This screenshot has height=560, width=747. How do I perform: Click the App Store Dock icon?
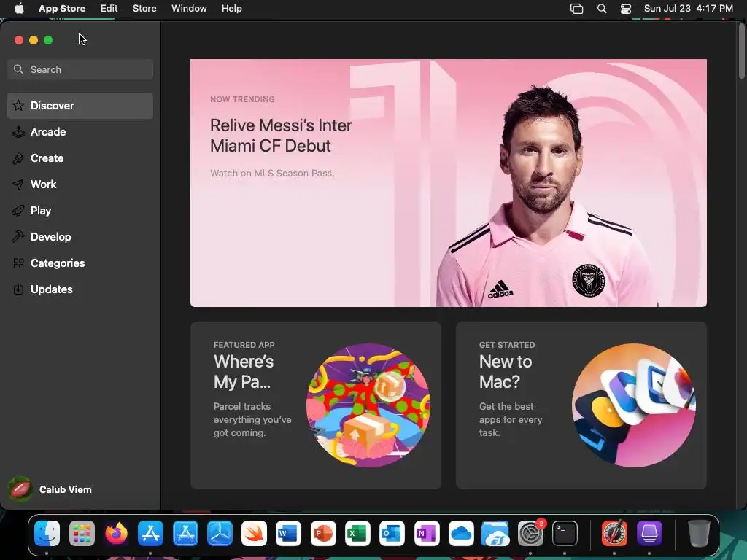[x=150, y=533]
